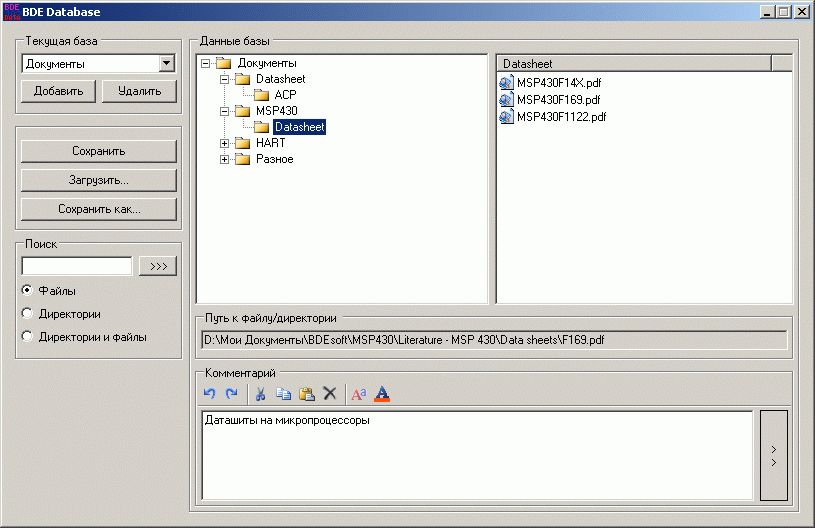Image resolution: width=815 pixels, height=528 pixels.
Task: Click the folder icon of Документы root
Action: click(224, 63)
